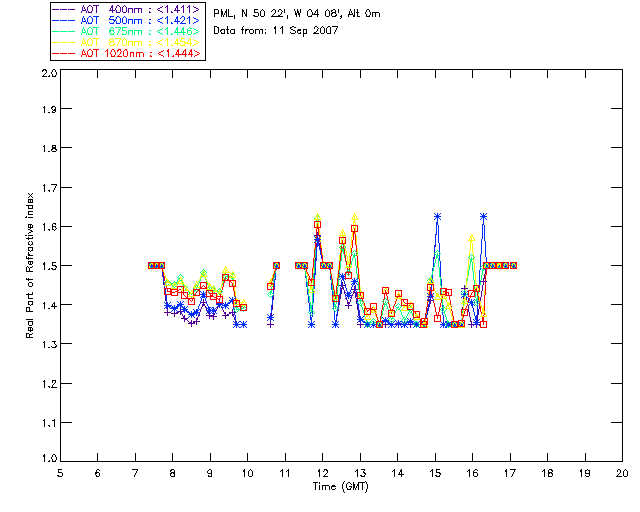This screenshot has width=640, height=512.
Task: Click the 'Data from: 11 Sep 2007' label
Action: (x=276, y=31)
